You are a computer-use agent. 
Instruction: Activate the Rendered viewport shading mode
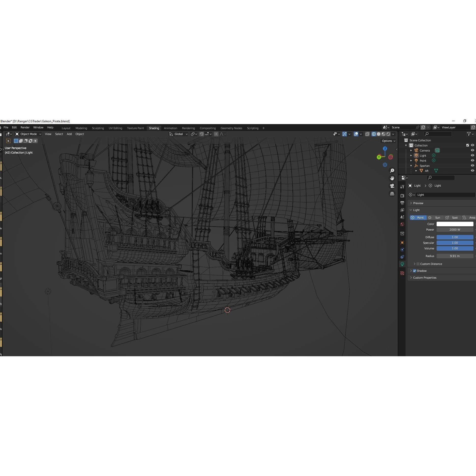(x=389, y=134)
